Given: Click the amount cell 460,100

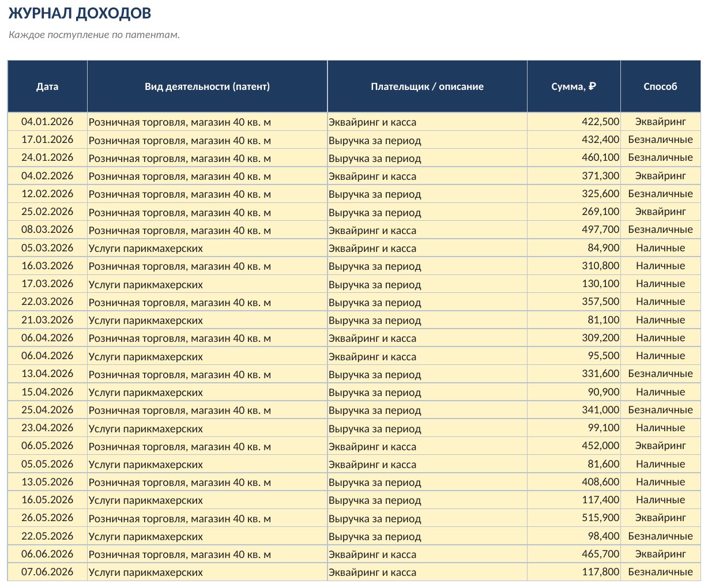Looking at the screenshot, I should [x=574, y=157].
